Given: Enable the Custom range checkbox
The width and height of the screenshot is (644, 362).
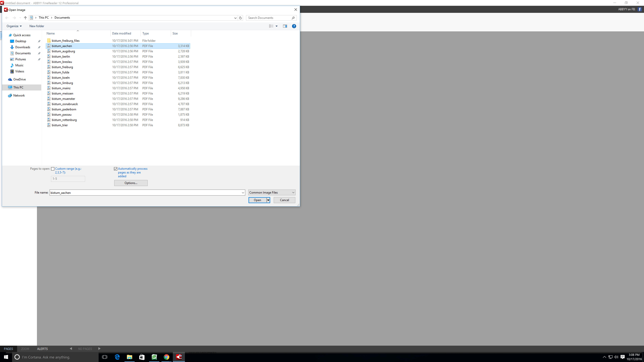Looking at the screenshot, I should coord(53,169).
